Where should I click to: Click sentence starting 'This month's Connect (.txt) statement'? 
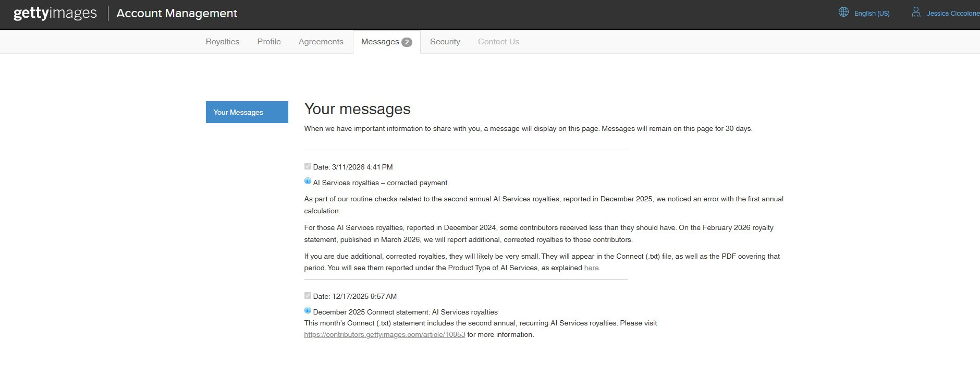(x=461, y=323)
